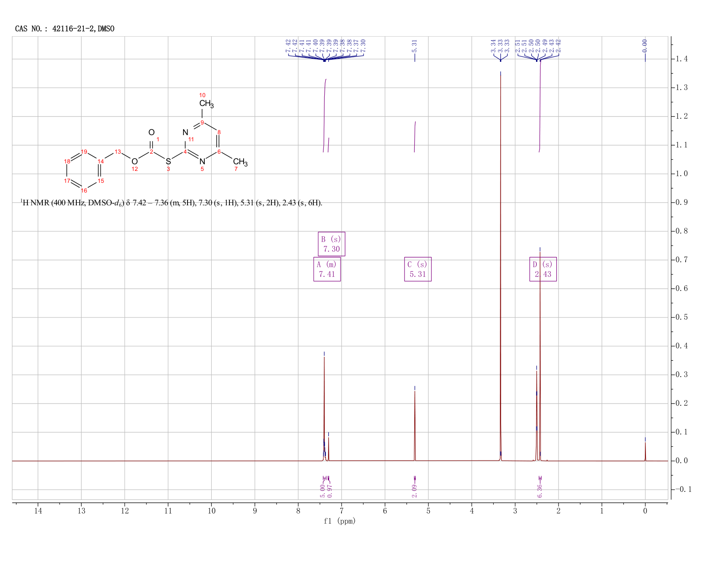Click the integral value 0.97
728x563 pixels.
(x=329, y=491)
